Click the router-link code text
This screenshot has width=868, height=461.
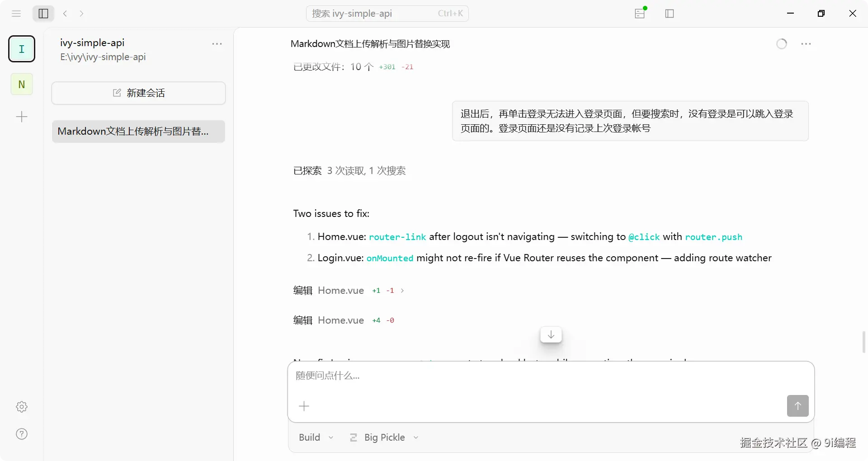coord(397,237)
